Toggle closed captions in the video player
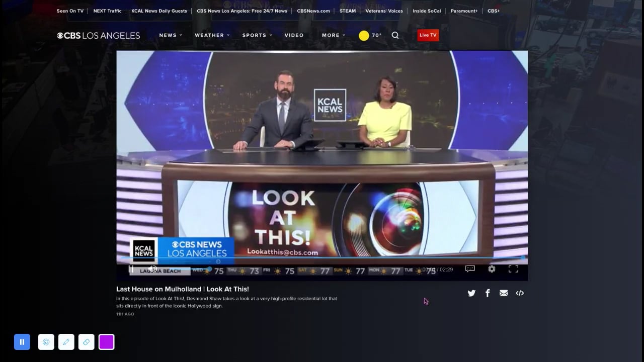The height and width of the screenshot is (362, 644). point(470,269)
